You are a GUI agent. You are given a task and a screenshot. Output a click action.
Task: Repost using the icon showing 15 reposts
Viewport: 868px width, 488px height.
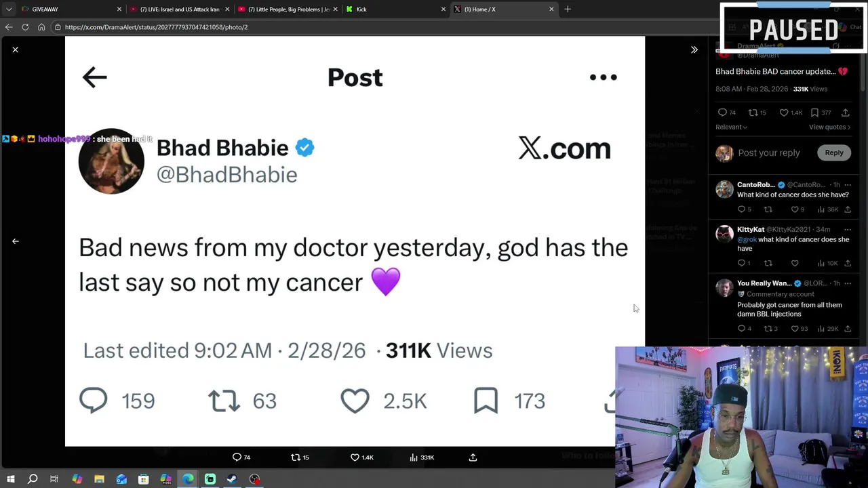click(x=296, y=457)
